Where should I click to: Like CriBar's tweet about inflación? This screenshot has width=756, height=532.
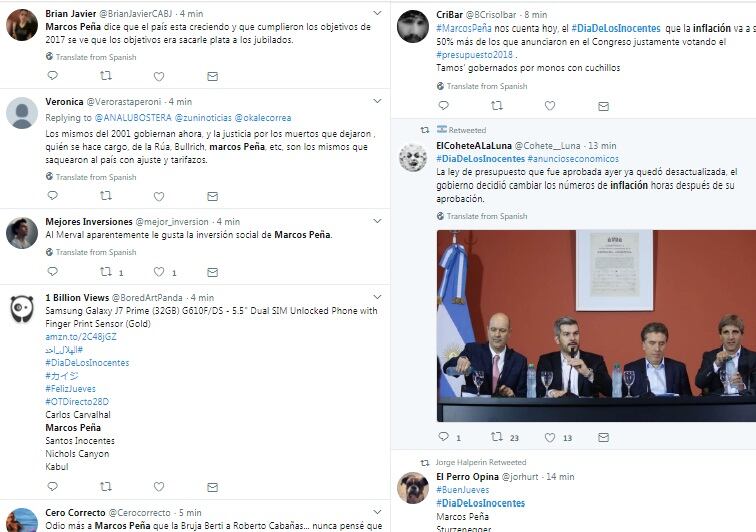[550, 106]
